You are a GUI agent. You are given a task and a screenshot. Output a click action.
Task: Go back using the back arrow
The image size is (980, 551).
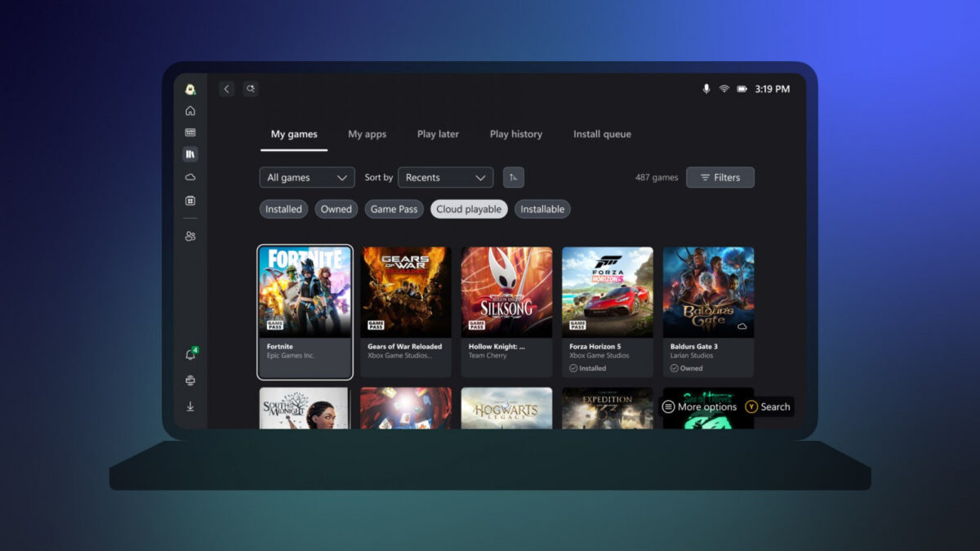point(227,89)
